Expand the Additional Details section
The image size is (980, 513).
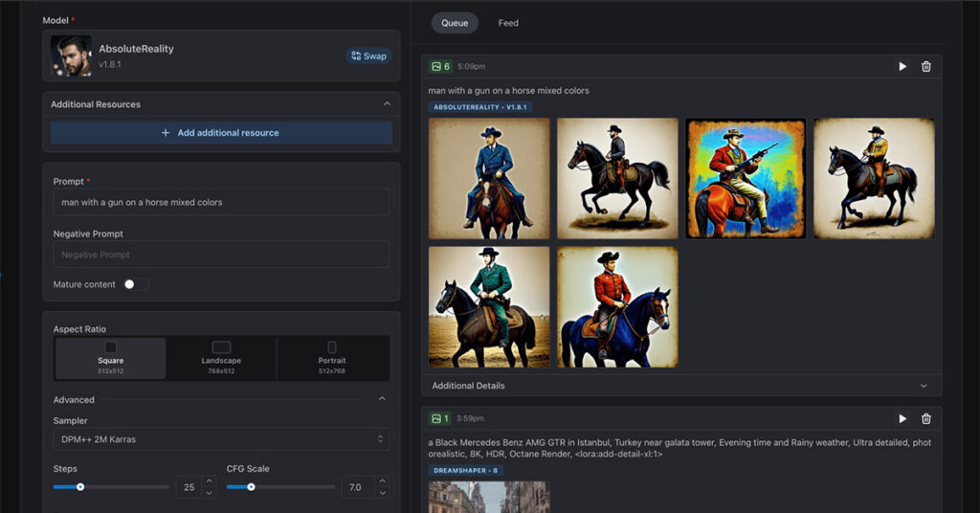pyautogui.click(x=680, y=386)
